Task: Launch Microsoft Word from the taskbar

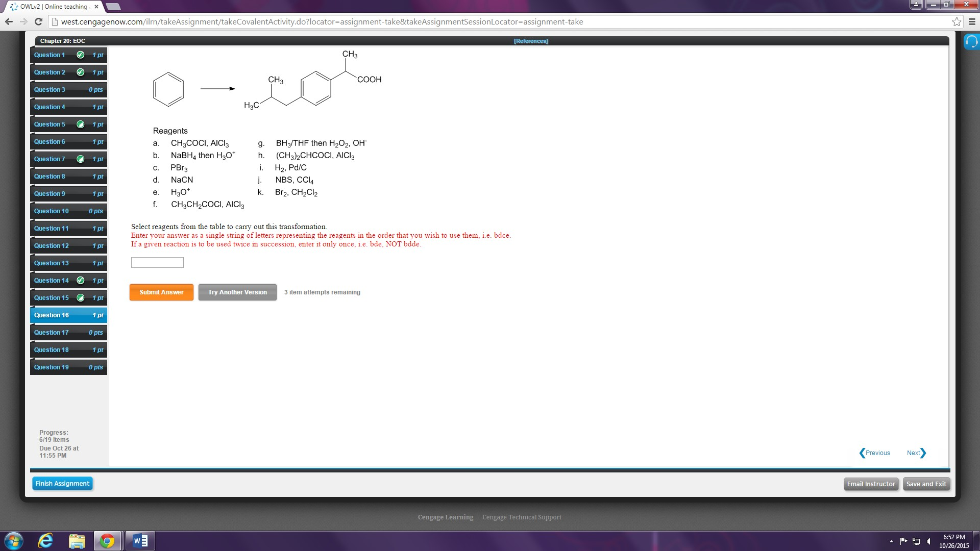Action: point(139,540)
